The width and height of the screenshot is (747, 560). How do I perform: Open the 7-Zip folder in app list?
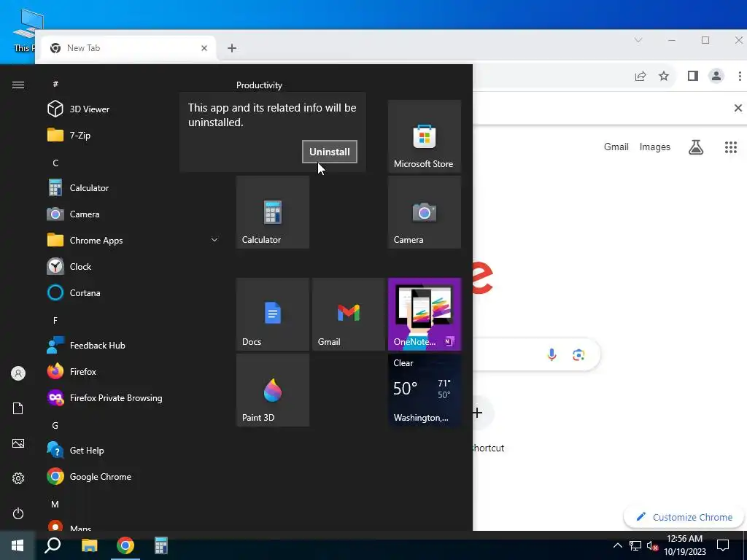pyautogui.click(x=133, y=135)
